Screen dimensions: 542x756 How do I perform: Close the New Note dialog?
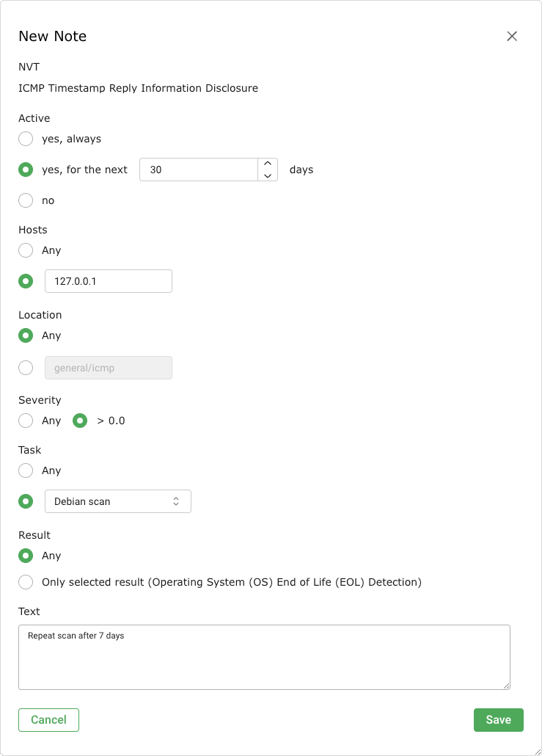(512, 36)
